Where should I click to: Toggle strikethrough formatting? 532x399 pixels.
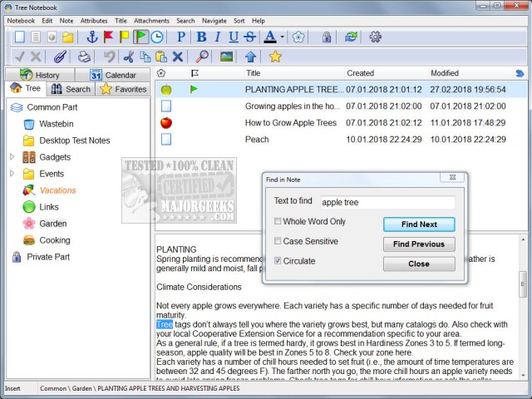249,37
